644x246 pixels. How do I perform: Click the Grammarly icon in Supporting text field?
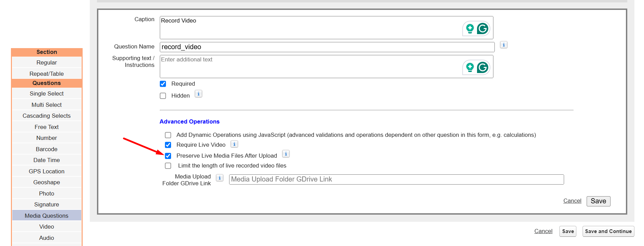482,68
